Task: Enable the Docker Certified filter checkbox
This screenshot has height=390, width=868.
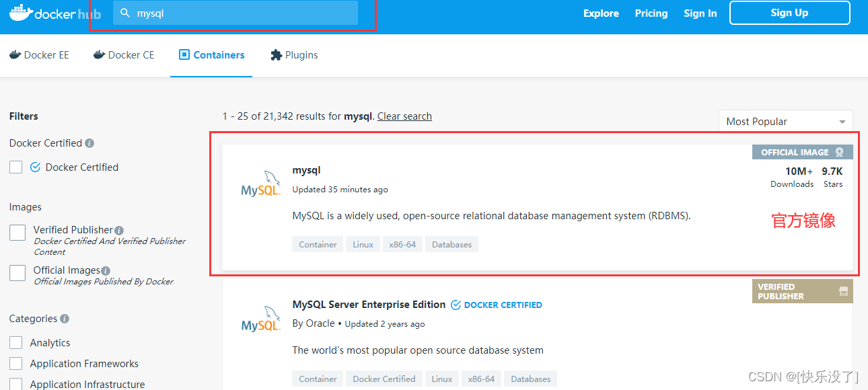Action: [16, 167]
